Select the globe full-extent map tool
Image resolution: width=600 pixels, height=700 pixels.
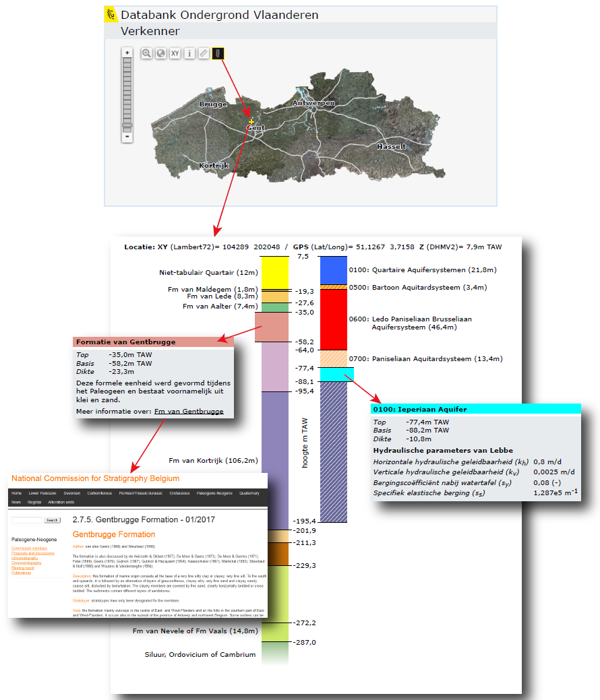click(x=160, y=53)
